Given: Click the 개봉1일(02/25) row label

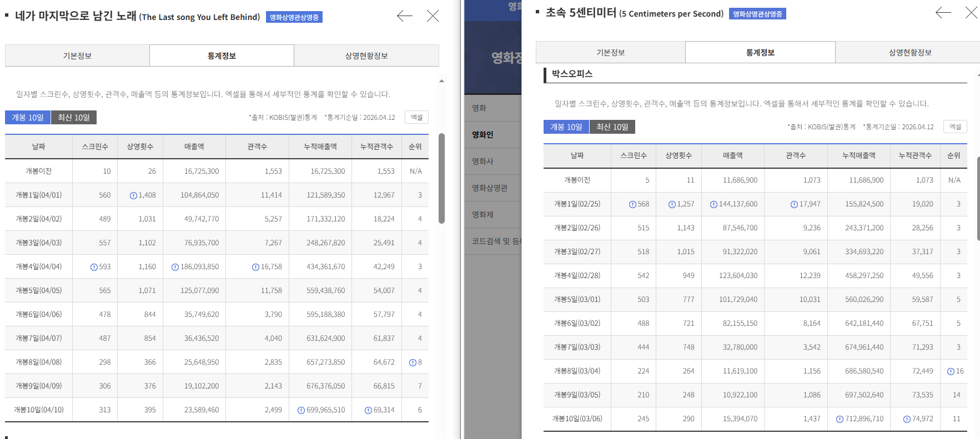Looking at the screenshot, I should point(577,204).
